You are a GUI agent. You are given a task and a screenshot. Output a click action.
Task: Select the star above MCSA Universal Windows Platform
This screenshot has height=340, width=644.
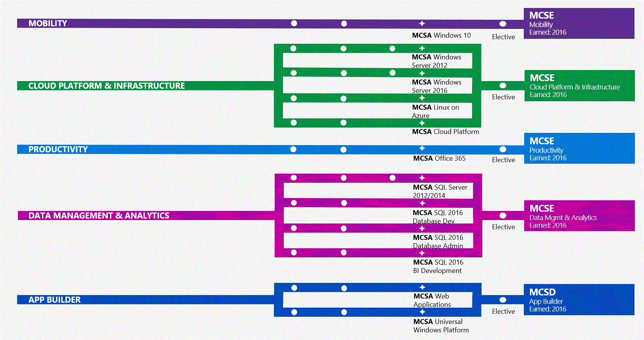pos(422,312)
